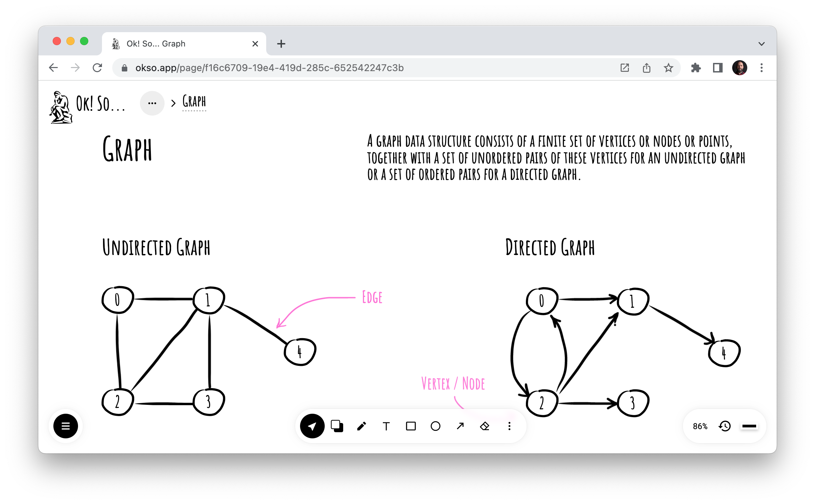Click the navigation/layers menu button
This screenshot has width=815, height=504.
point(65,425)
